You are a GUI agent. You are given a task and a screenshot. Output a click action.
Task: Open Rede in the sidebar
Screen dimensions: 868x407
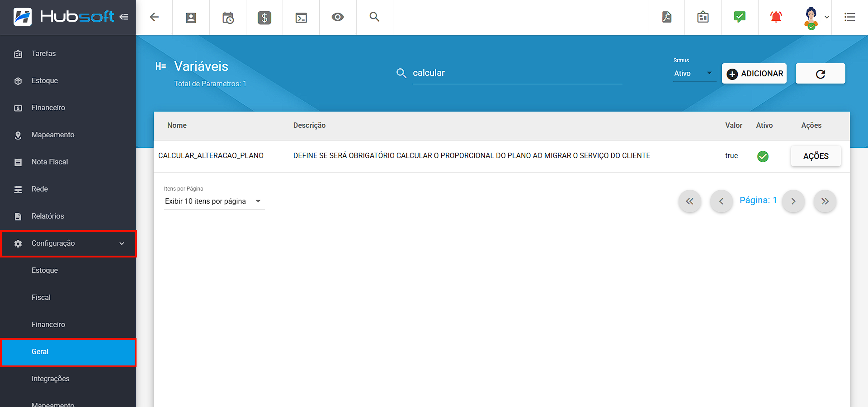[x=68, y=189]
